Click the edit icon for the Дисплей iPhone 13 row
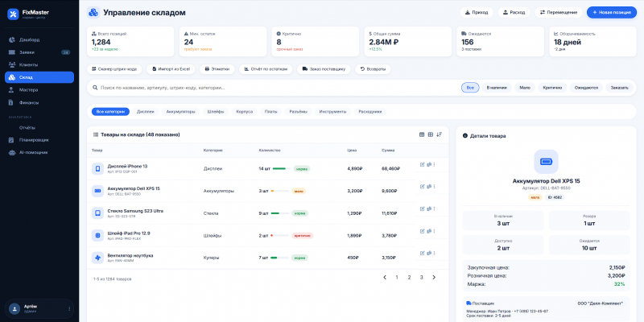This screenshot has width=644, height=322. [422, 165]
